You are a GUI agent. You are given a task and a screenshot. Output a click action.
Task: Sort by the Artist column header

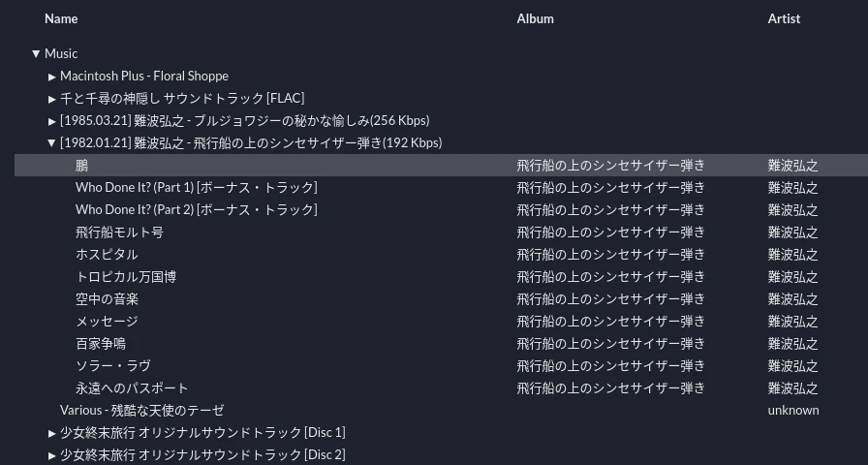coord(784,18)
